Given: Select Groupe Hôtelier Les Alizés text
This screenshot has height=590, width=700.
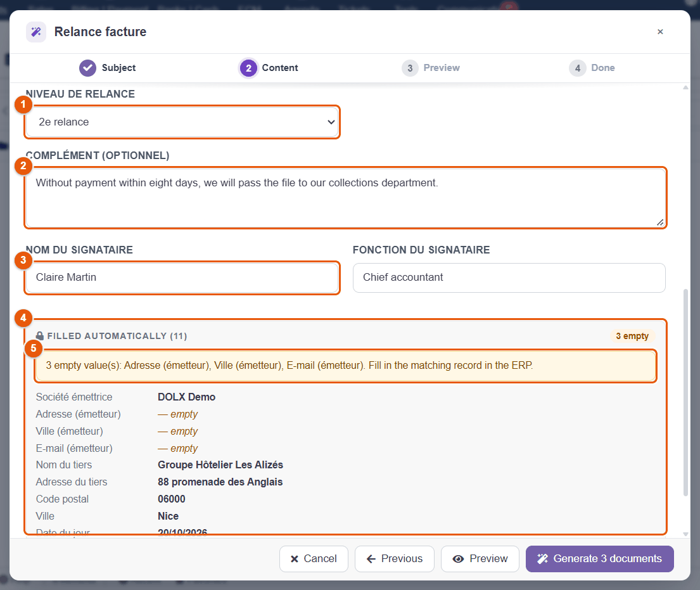Looking at the screenshot, I should click(x=220, y=465).
